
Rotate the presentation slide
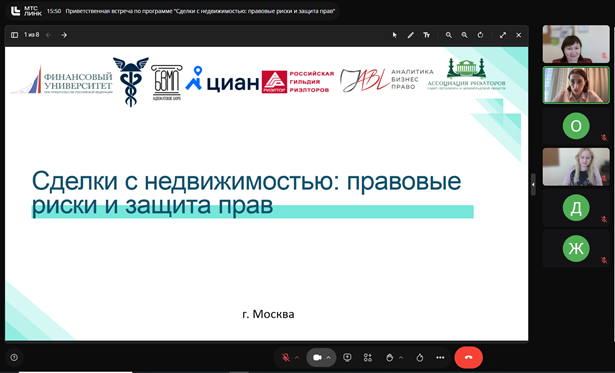pos(480,35)
